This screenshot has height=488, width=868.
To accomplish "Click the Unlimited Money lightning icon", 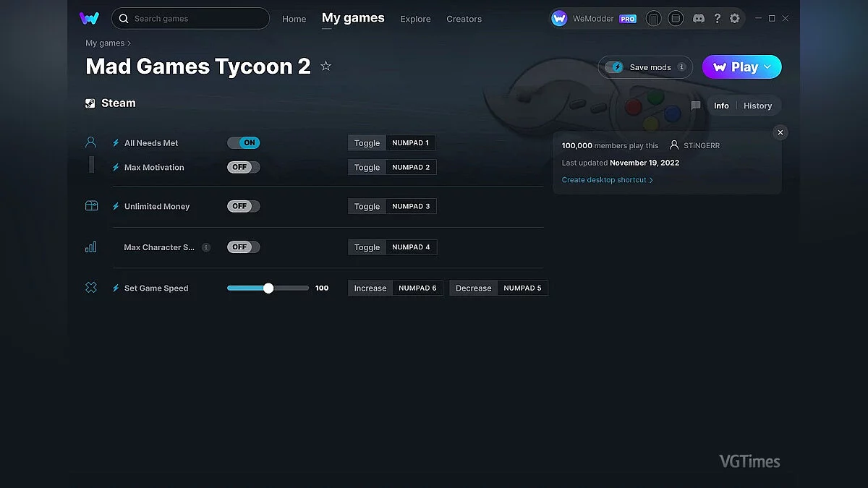I will tap(116, 206).
